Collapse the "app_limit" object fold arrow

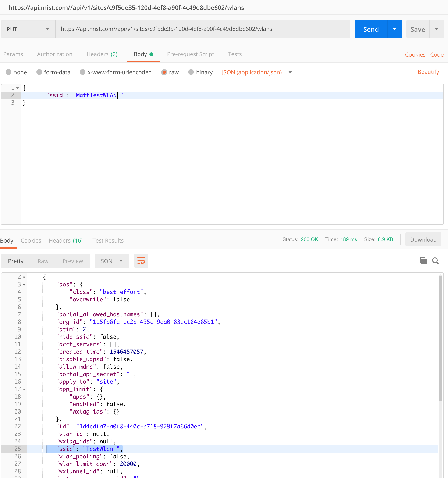[24, 389]
